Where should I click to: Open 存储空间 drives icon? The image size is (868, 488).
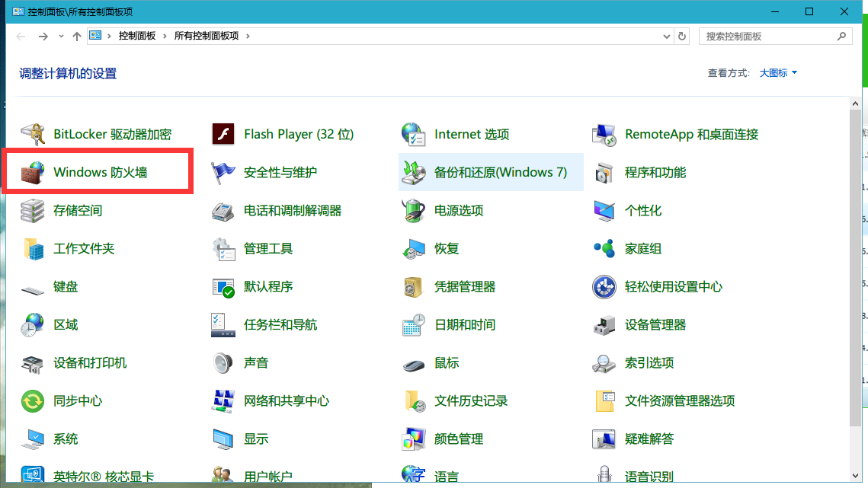[33, 211]
